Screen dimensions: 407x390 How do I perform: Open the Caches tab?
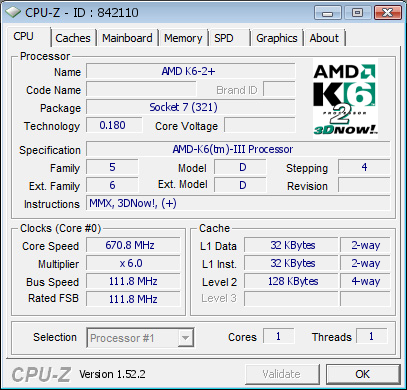[73, 38]
